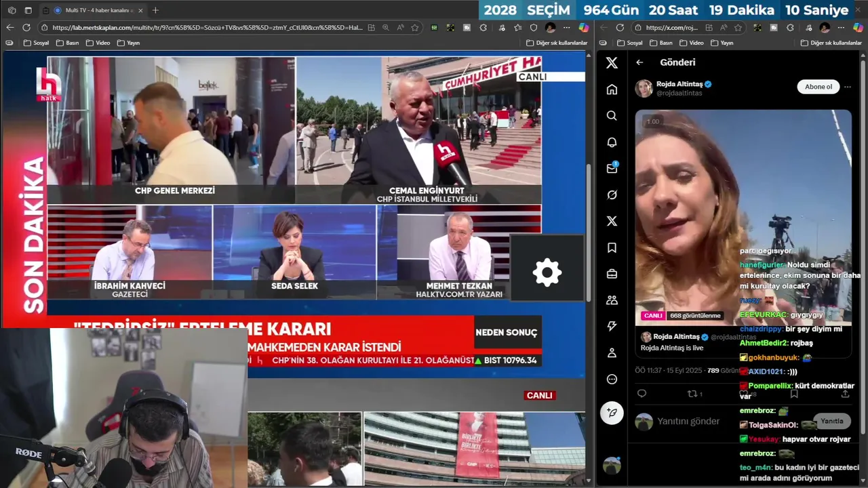This screenshot has height=488, width=868.
Task: Open Yayın bookmarks folder in Multi TV window
Action: (x=128, y=43)
